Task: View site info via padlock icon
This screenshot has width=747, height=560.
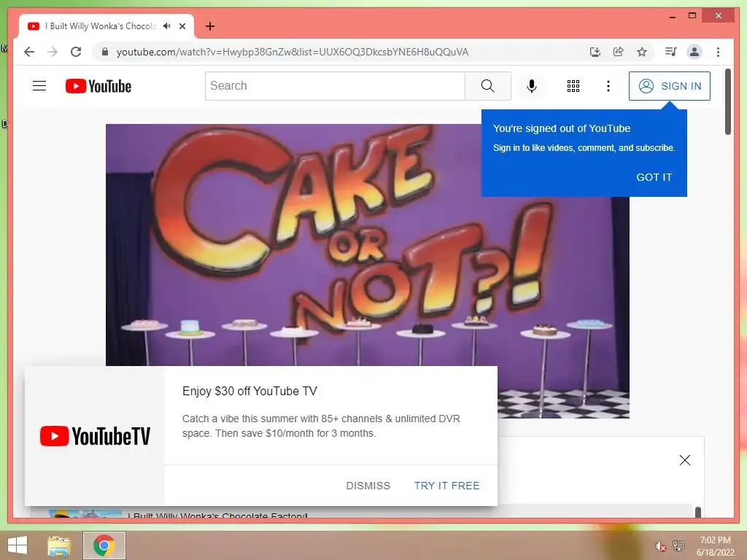Action: [105, 52]
